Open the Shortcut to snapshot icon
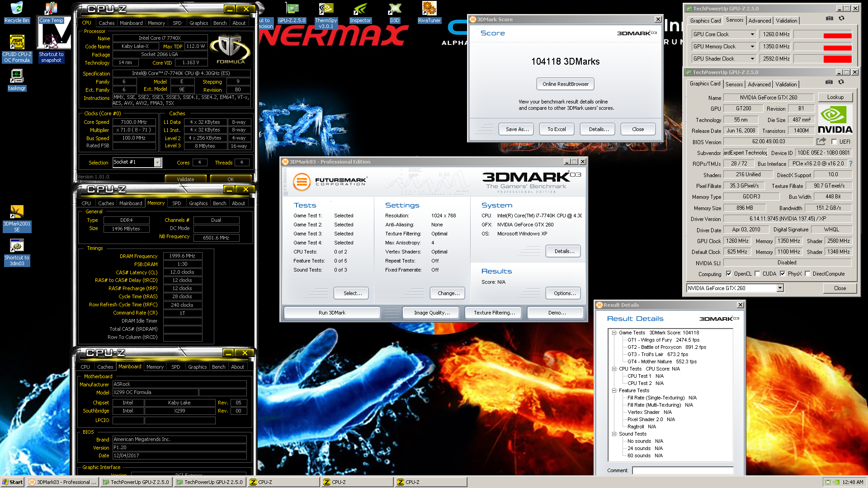Screen dimensions: 868x488 point(51,49)
